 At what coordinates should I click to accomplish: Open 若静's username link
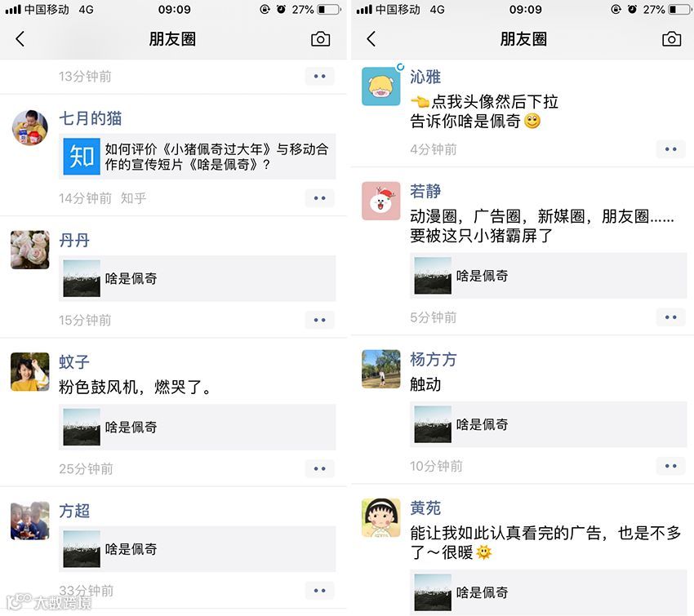(425, 191)
